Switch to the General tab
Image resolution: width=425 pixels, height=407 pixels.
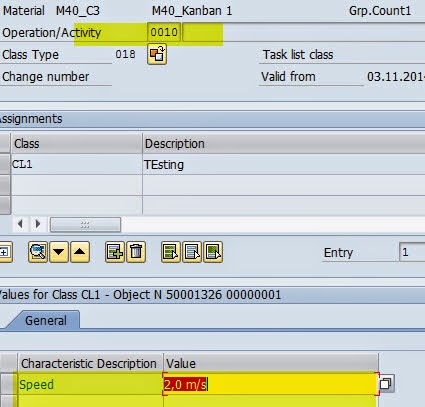click(46, 321)
